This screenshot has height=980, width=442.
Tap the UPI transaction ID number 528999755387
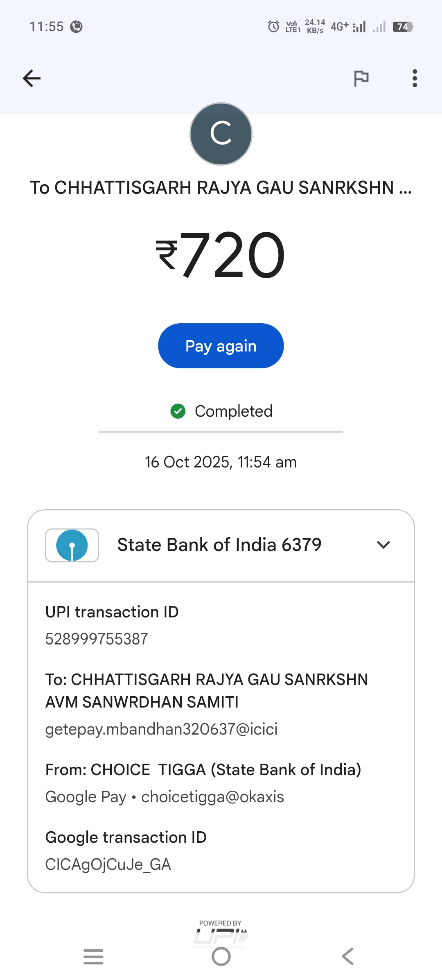point(97,639)
